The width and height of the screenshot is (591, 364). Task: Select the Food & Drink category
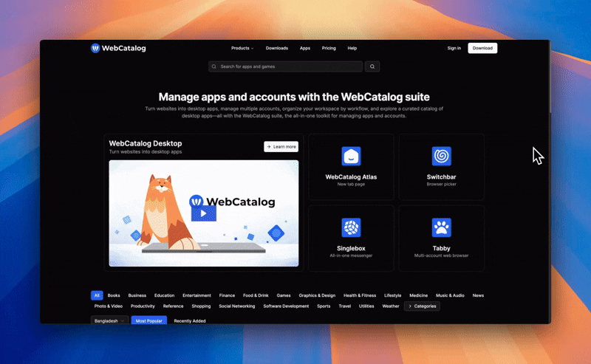pos(256,295)
